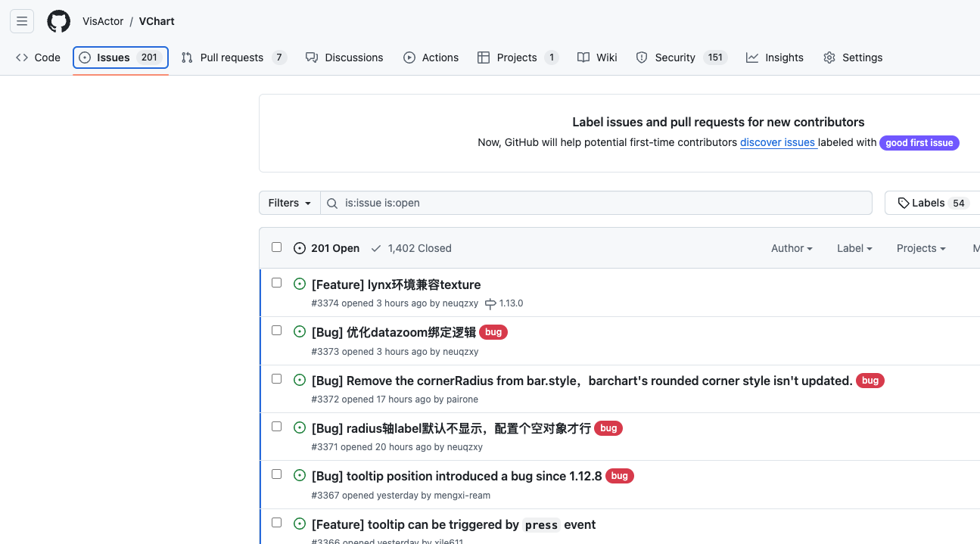Follow the 'discover issues' link
Image resolution: width=980 pixels, height=544 pixels.
[778, 142]
